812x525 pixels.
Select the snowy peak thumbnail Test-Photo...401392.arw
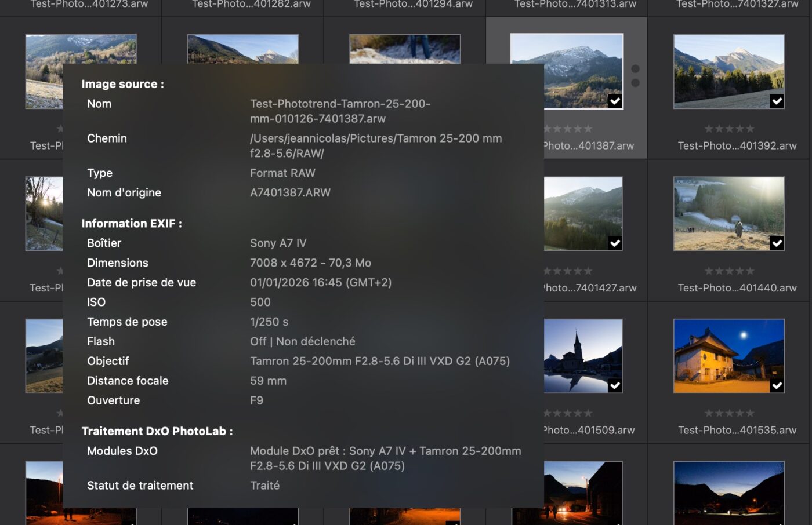728,71
